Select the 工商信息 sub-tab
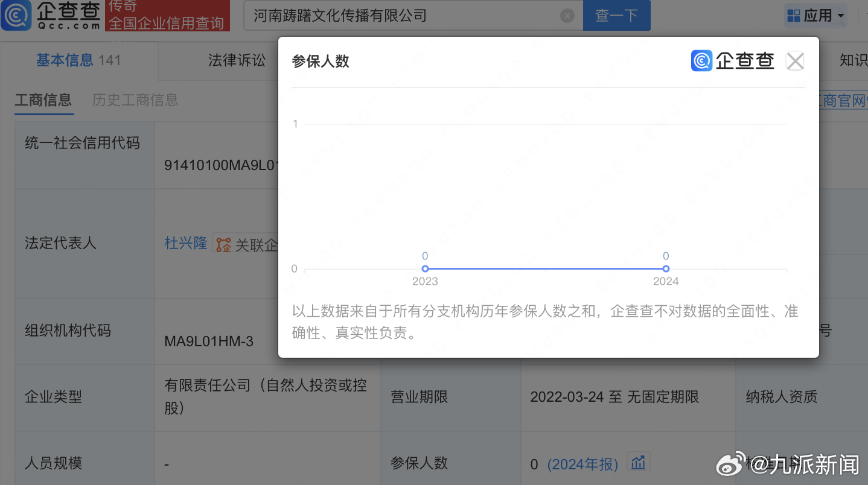 43,100
